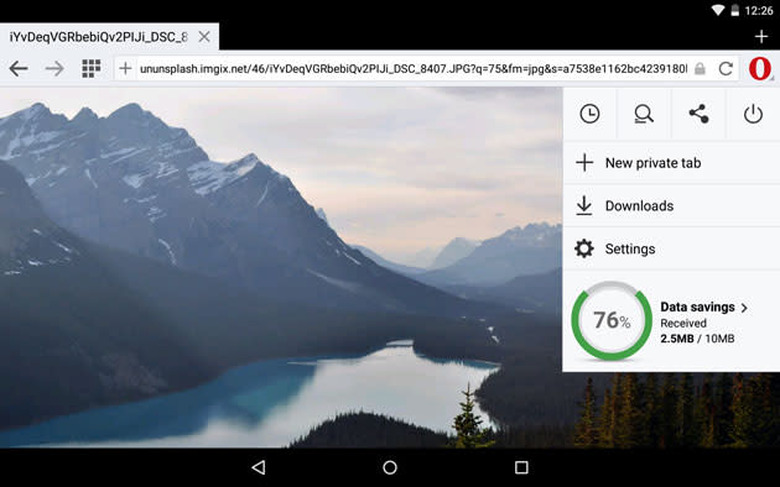Open Downloads from the menu
This screenshot has height=487, width=780.
(638, 206)
